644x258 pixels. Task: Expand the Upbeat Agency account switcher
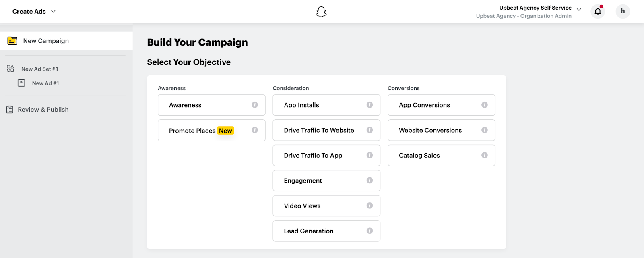click(579, 10)
